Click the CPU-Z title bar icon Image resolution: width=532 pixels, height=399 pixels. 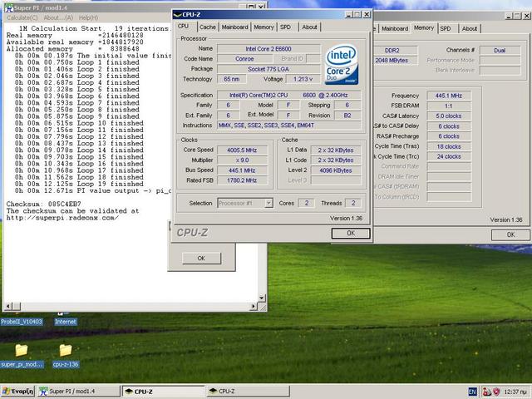tap(178, 14)
